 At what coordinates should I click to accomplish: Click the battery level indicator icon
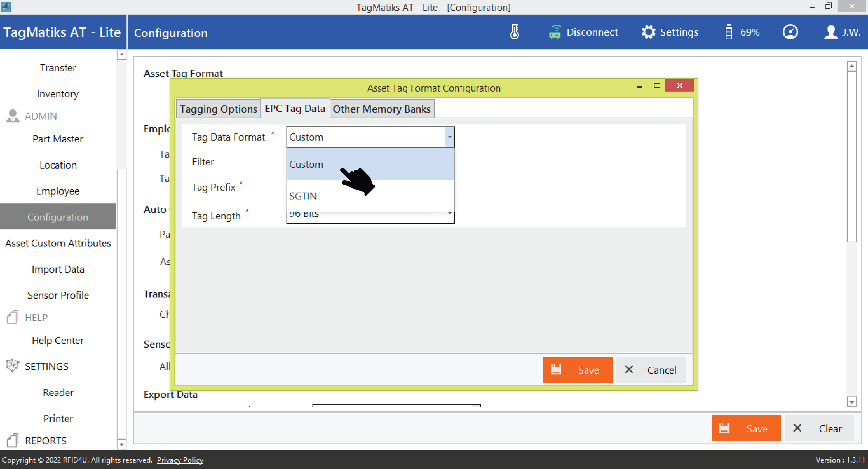click(728, 32)
